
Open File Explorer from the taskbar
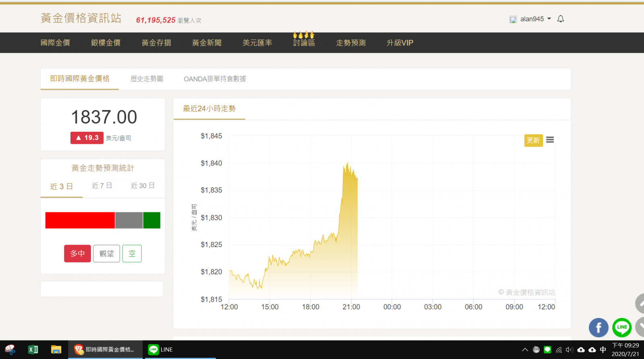coord(56,350)
